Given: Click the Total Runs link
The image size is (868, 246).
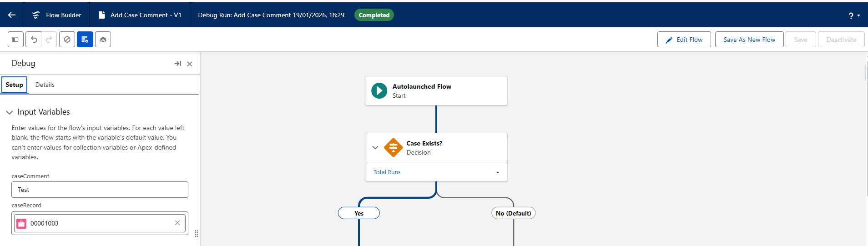Looking at the screenshot, I should [x=387, y=172].
